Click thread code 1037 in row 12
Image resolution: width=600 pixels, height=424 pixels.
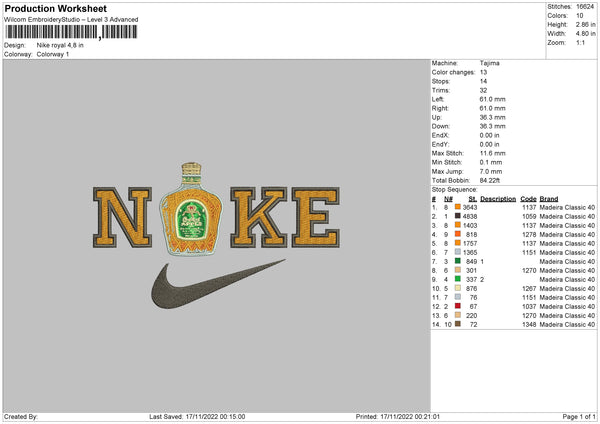pyautogui.click(x=529, y=306)
